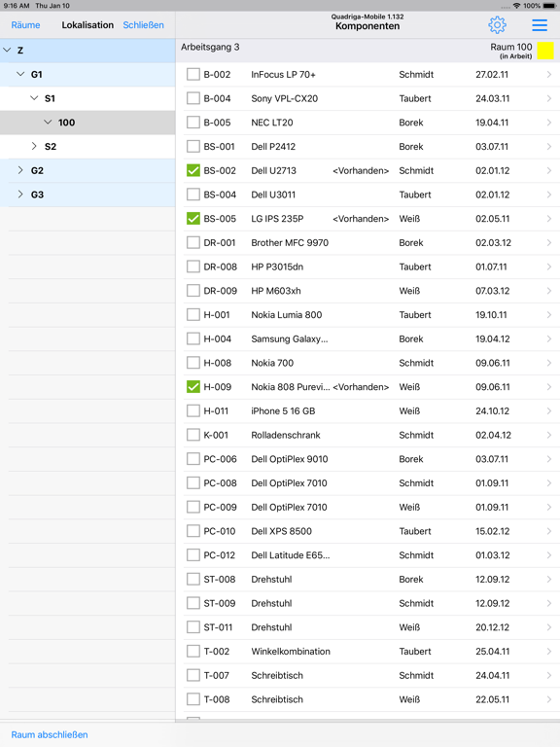Check the T-007 Schreibtisch checkbox
Screen dimensions: 560x747
coord(192,676)
